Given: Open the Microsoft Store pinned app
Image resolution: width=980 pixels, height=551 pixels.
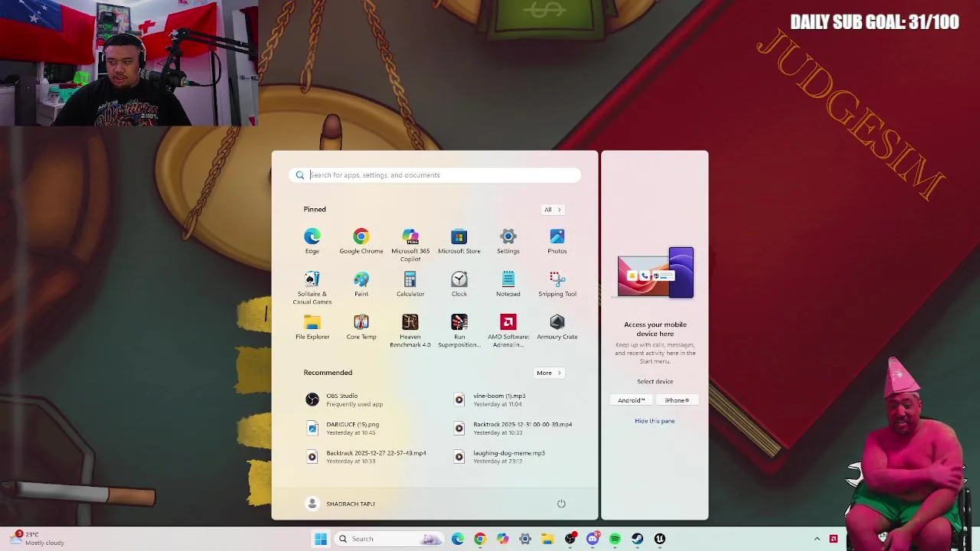Looking at the screenshot, I should pyautogui.click(x=459, y=241).
